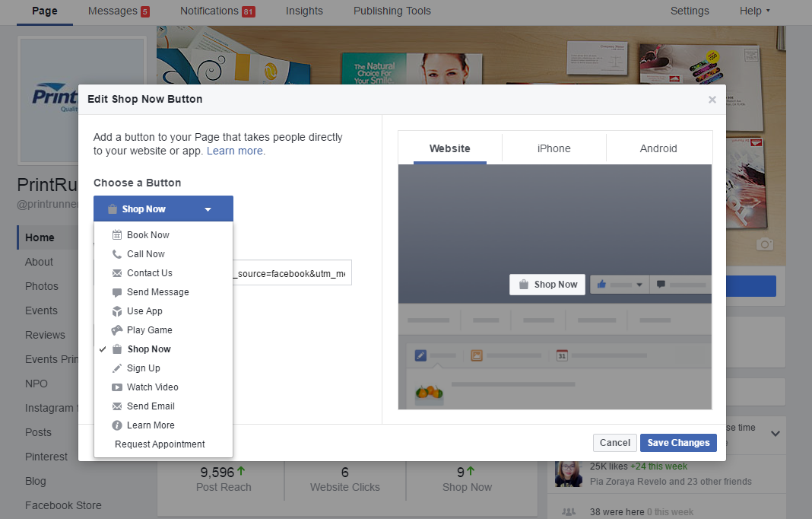The image size is (812, 519).
Task: Click the camera icon on cover photo
Action: [764, 244]
